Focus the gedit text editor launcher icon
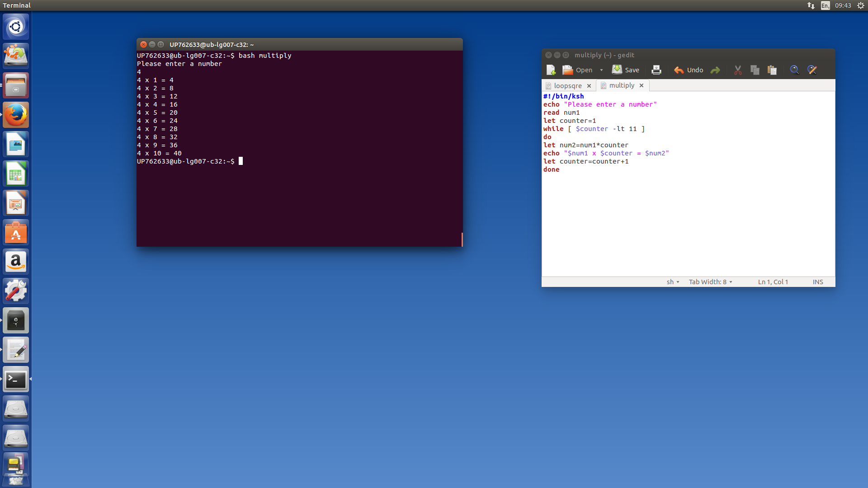Image resolution: width=868 pixels, height=488 pixels. coord(16,350)
